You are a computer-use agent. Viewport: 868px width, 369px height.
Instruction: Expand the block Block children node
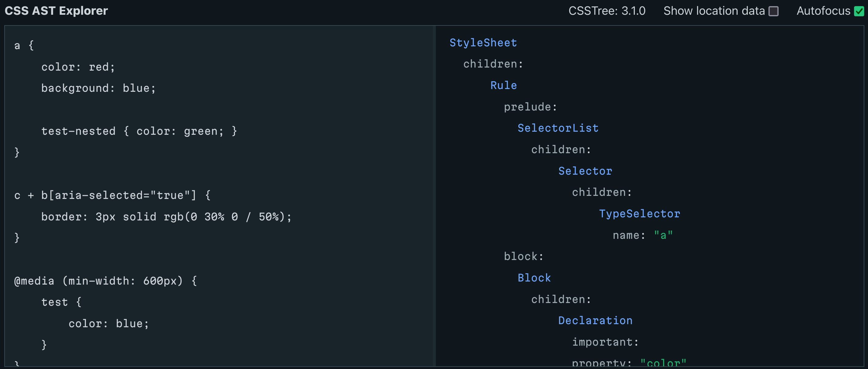559,299
